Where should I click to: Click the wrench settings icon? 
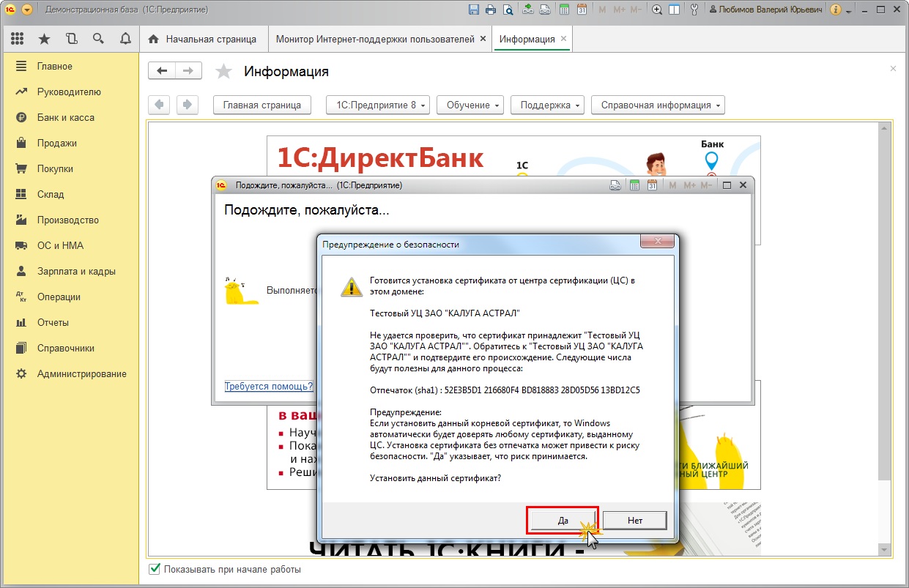pyautogui.click(x=694, y=10)
